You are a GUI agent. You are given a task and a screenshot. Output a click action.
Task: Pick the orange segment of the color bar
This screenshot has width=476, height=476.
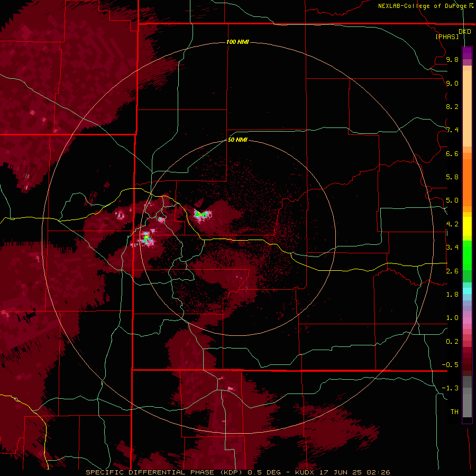(x=467, y=182)
